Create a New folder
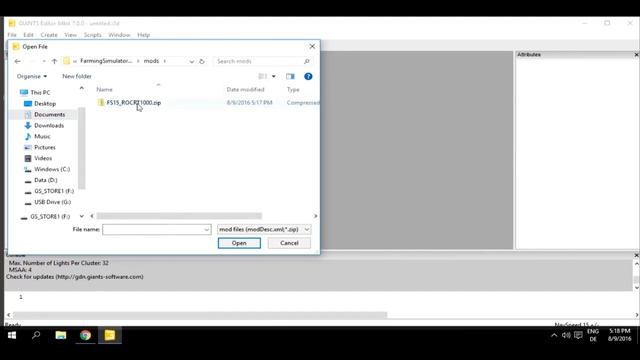 [77, 76]
